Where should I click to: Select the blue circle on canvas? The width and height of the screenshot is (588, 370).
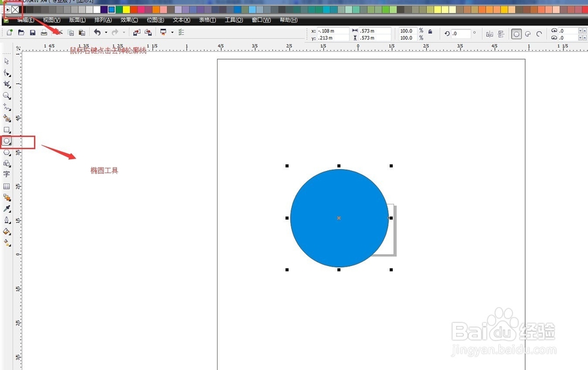(339, 218)
